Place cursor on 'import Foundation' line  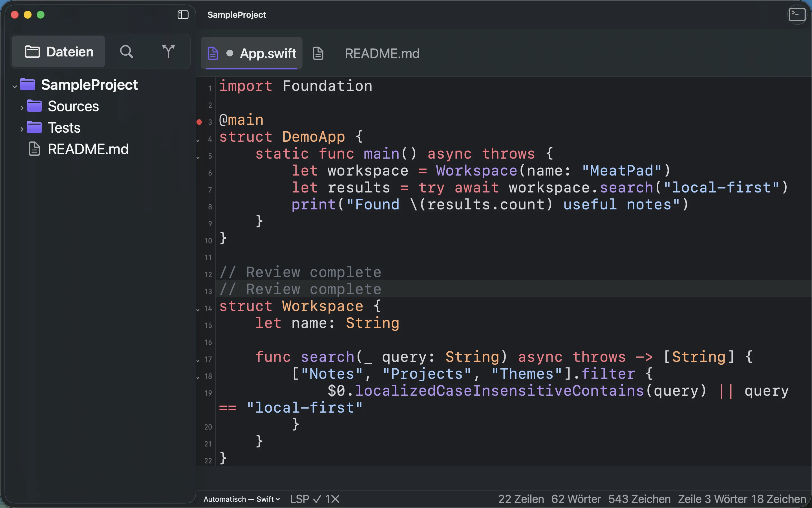[x=295, y=86]
